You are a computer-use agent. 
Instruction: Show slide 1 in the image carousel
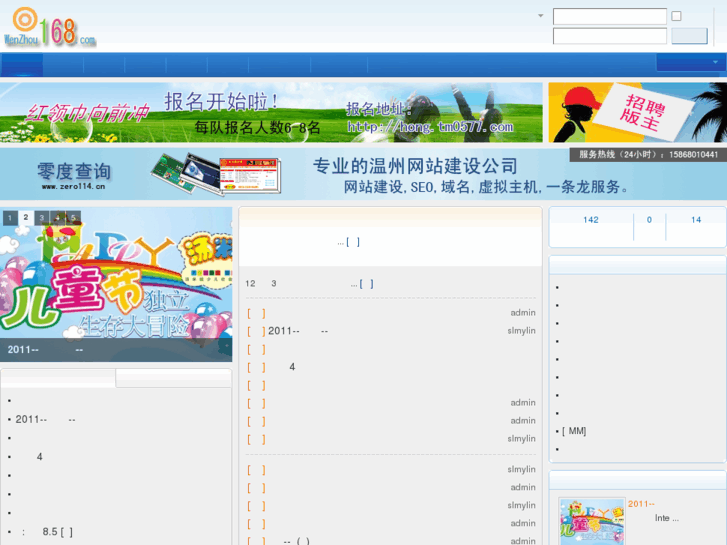coord(10,218)
